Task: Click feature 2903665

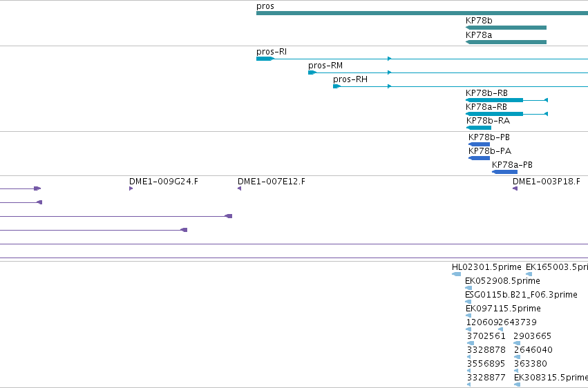Action: [x=517, y=343]
